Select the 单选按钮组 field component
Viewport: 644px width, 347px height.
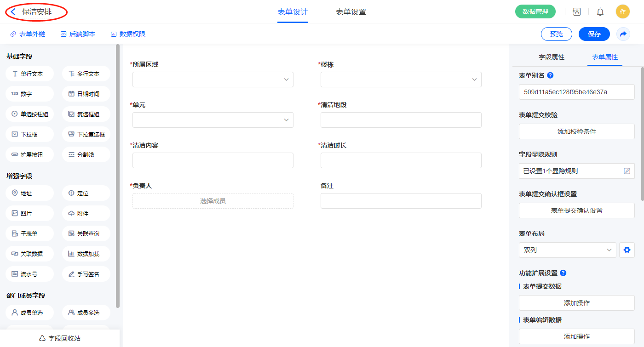[x=30, y=114]
